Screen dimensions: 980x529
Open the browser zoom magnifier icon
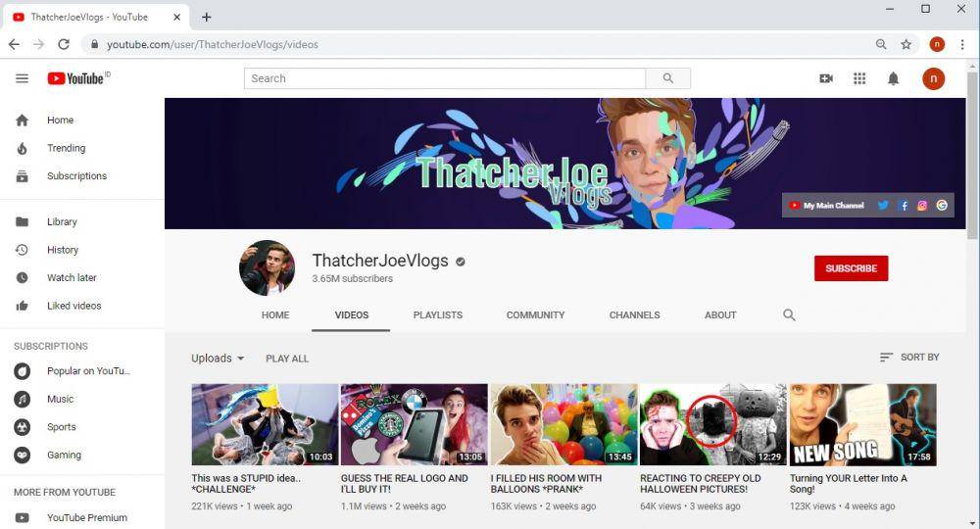coord(881,44)
